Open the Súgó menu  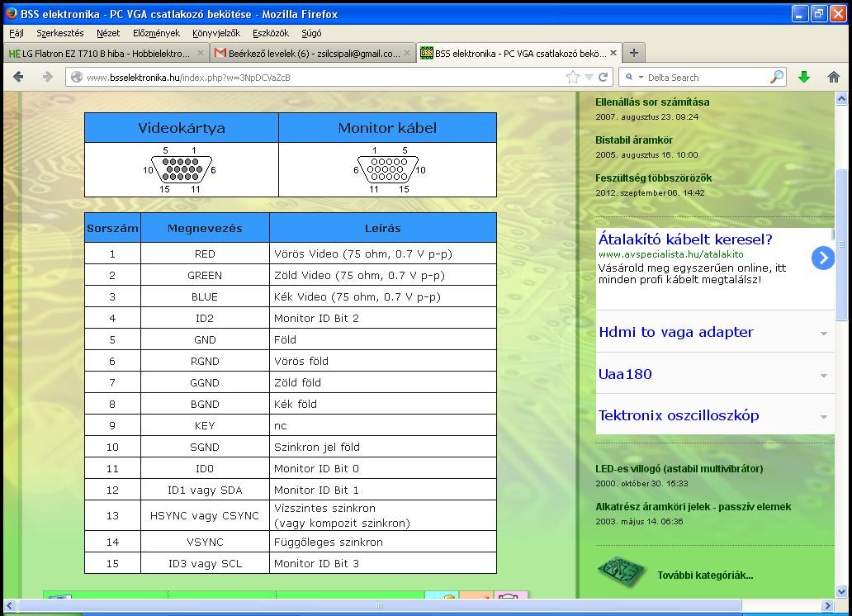(x=311, y=33)
